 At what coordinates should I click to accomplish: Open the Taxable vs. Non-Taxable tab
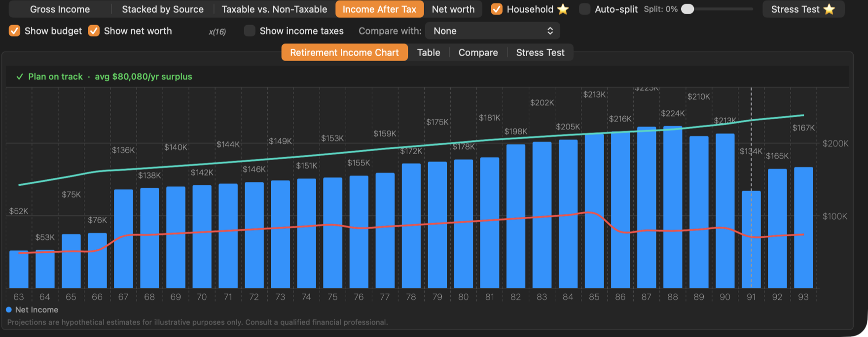pos(274,9)
